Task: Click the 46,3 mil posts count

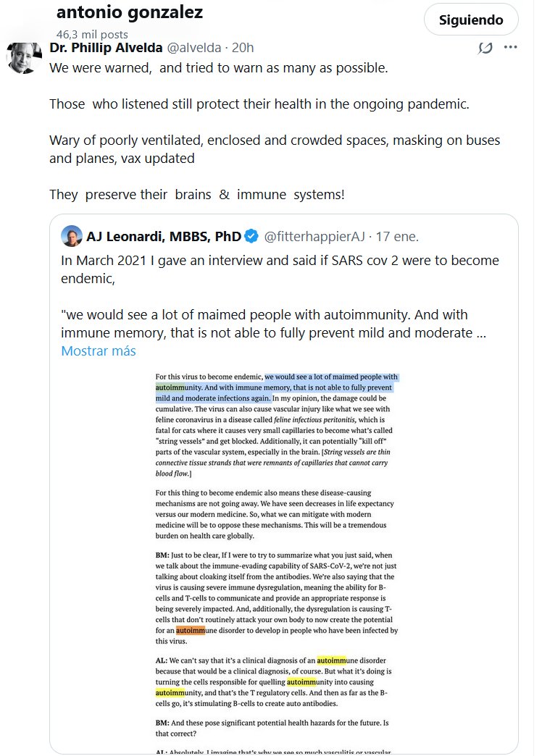Action: [92, 34]
